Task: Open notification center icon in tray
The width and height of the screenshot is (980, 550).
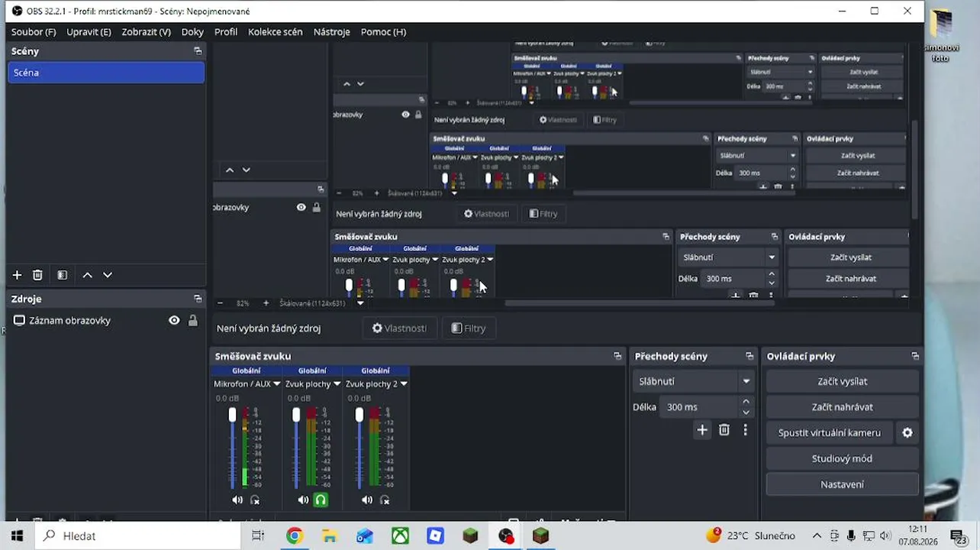Action: [958, 536]
